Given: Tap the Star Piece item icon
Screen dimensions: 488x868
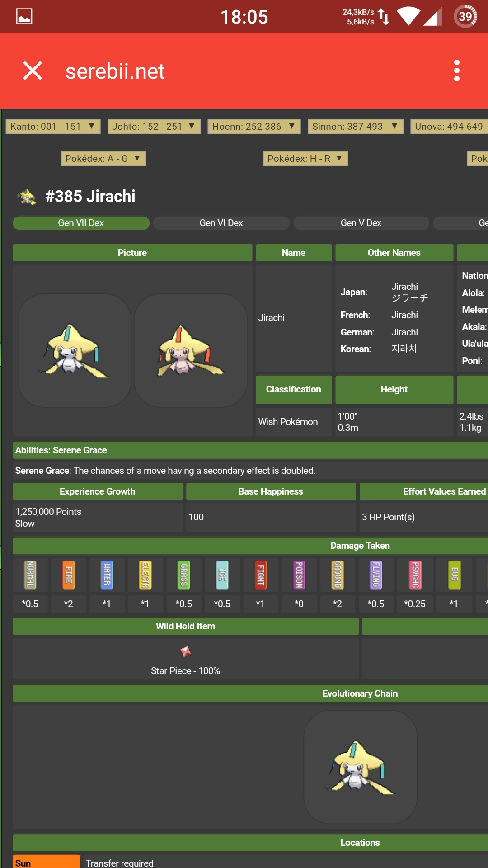Looking at the screenshot, I should tap(186, 651).
